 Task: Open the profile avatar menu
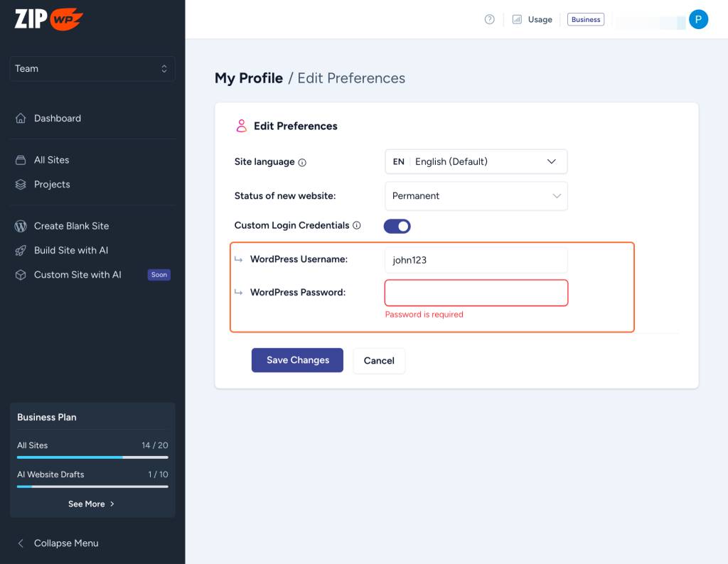698,19
